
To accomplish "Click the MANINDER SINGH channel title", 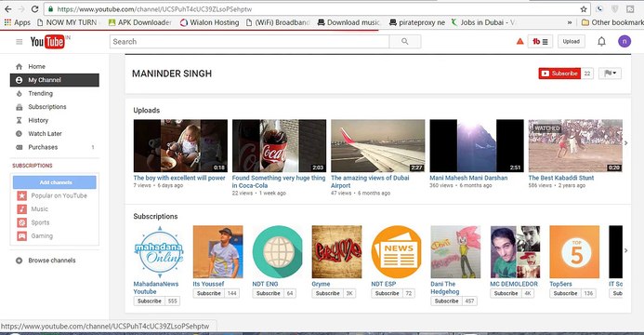I will (x=172, y=74).
